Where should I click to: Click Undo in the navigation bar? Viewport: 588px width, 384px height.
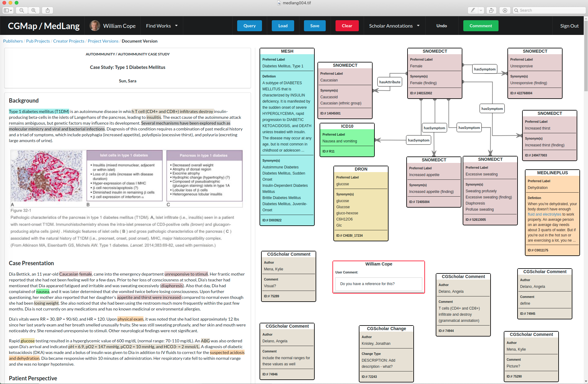point(442,26)
